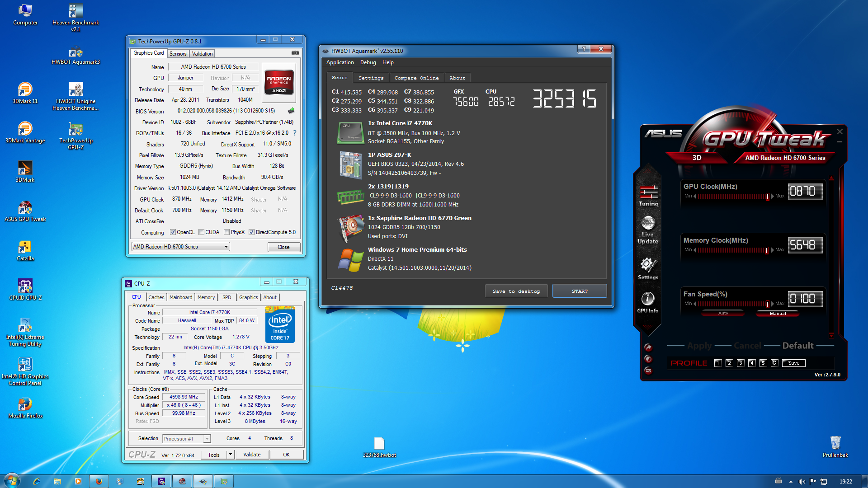
Task: Click the Intel Core i7 logo in CPU-Z
Action: point(280,324)
